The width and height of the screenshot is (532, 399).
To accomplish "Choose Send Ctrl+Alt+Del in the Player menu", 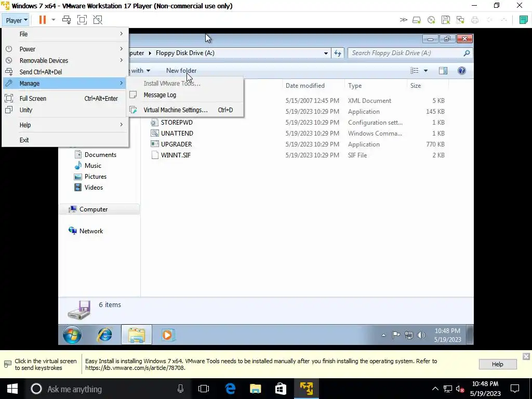I will click(65, 72).
